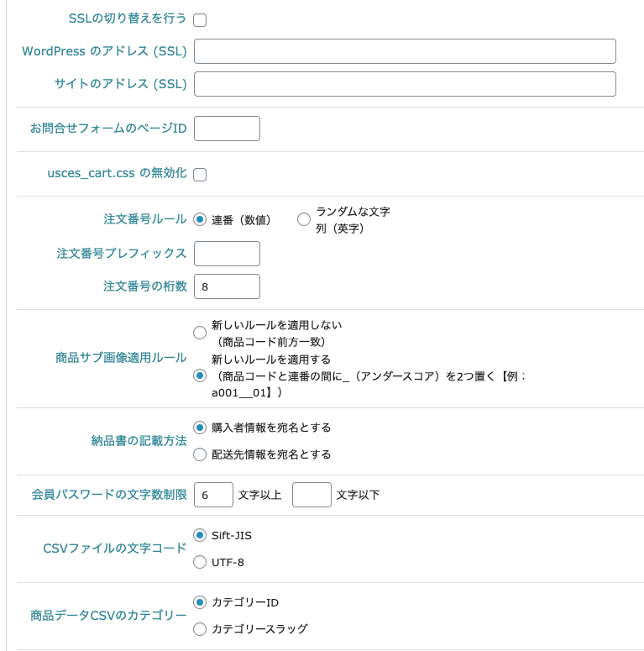The width and height of the screenshot is (644, 651).
Task: Choose 新しいルールを適用する radio option
Action: pos(200,375)
